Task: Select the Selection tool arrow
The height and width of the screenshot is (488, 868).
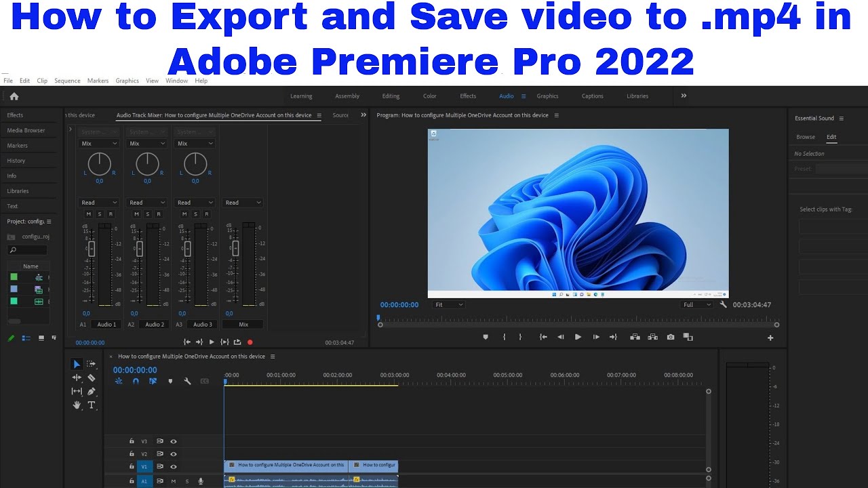Action: [x=77, y=364]
